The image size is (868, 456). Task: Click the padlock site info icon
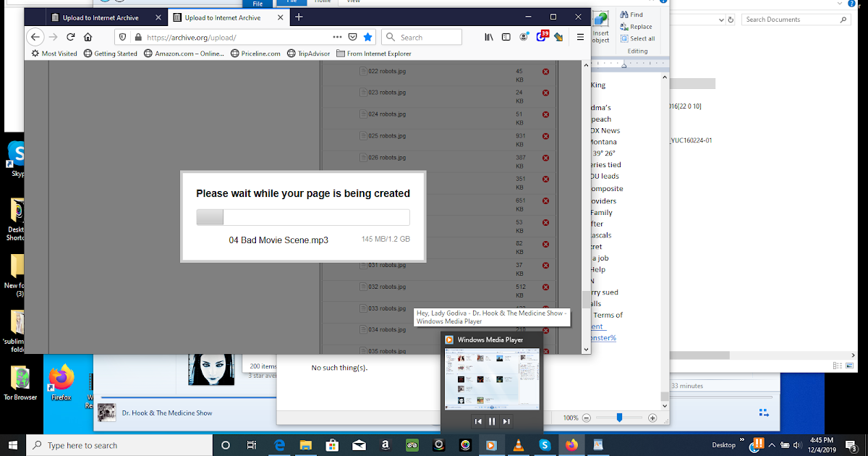[x=137, y=37]
